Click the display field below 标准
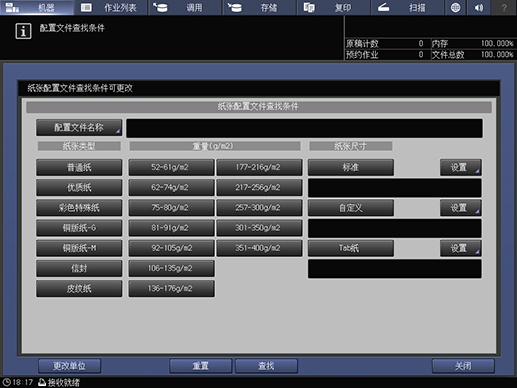The height and width of the screenshot is (388, 517). point(395,188)
